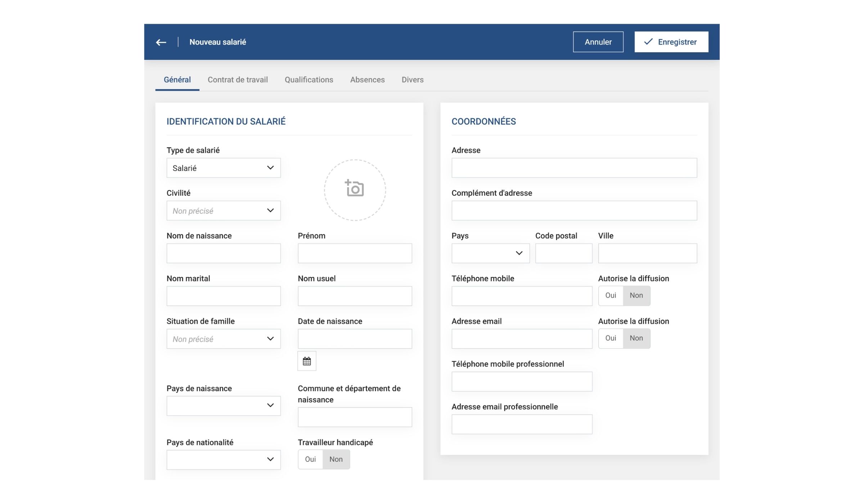Go to the Absences tab
Screen dimensions: 864x504
(367, 80)
